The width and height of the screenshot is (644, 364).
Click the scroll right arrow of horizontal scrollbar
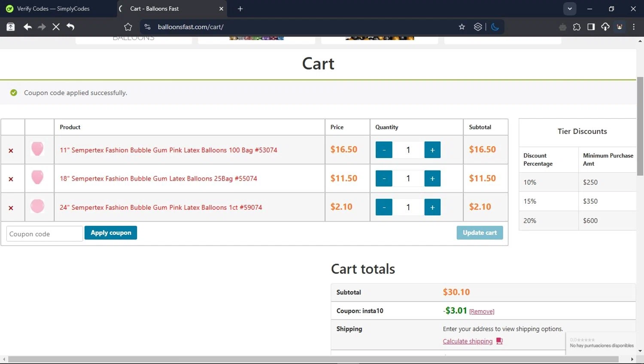click(x=632, y=359)
